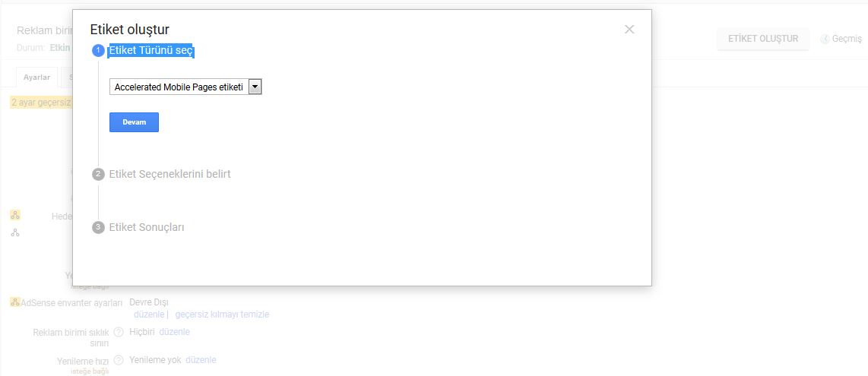Click the help icon for Yenileme hızı
This screenshot has height=376, width=868.
(x=119, y=360)
